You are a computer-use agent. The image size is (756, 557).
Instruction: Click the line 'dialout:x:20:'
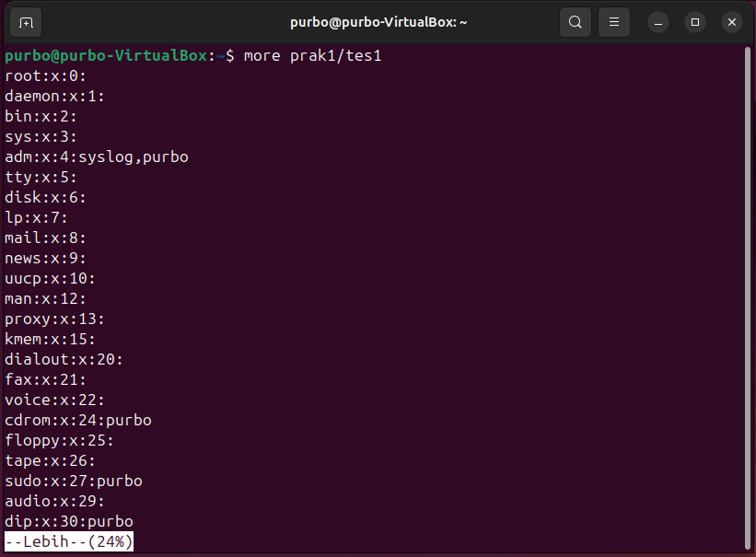[x=64, y=360]
